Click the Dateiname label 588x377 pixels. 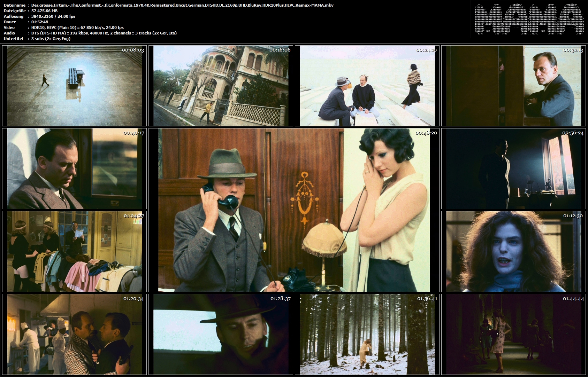tap(15, 5)
